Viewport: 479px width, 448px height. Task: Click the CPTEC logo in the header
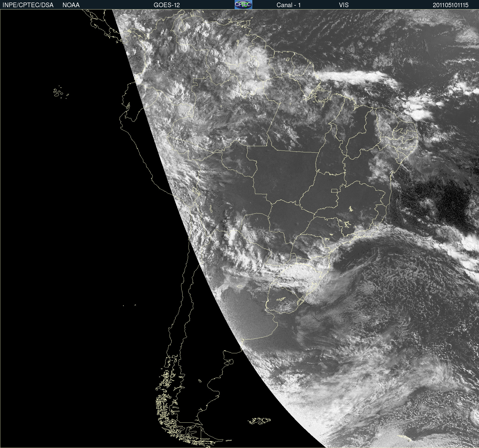point(243,5)
